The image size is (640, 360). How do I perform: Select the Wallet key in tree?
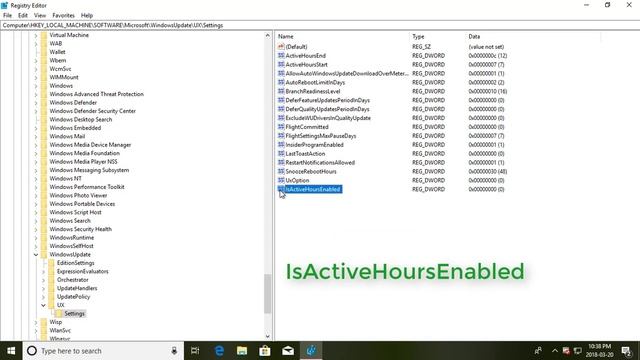(57, 52)
